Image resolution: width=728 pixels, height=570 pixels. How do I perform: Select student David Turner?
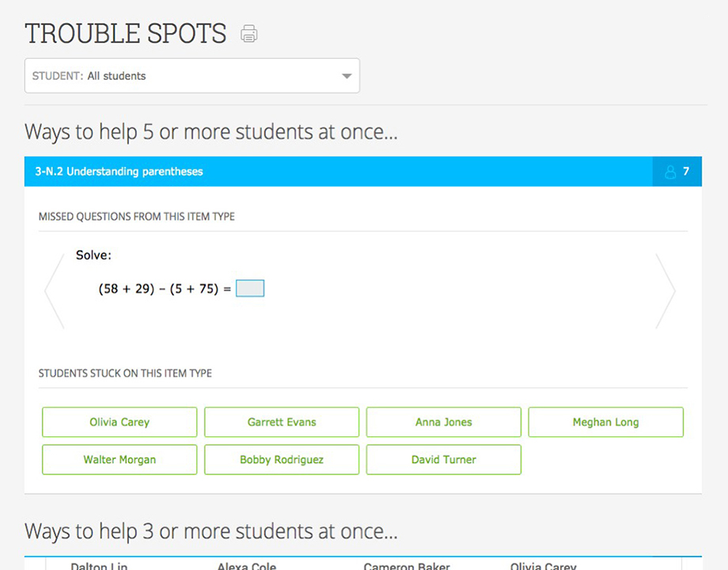tap(443, 459)
